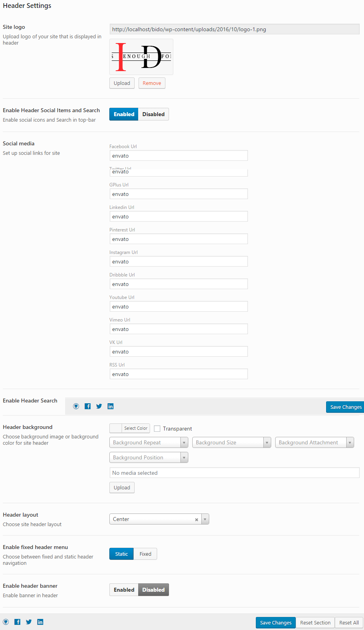Expand the Background Repeat dropdown

(148, 442)
